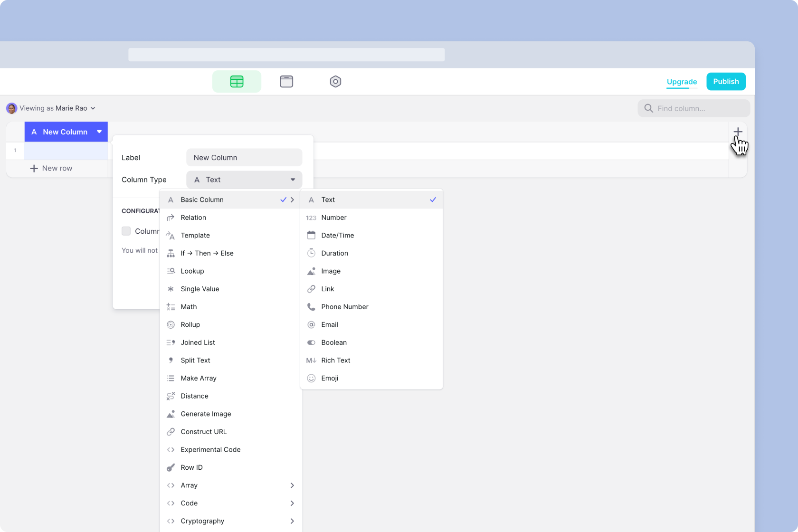Open the settings hexagon icon
Viewport: 798px width, 532px height.
click(335, 82)
